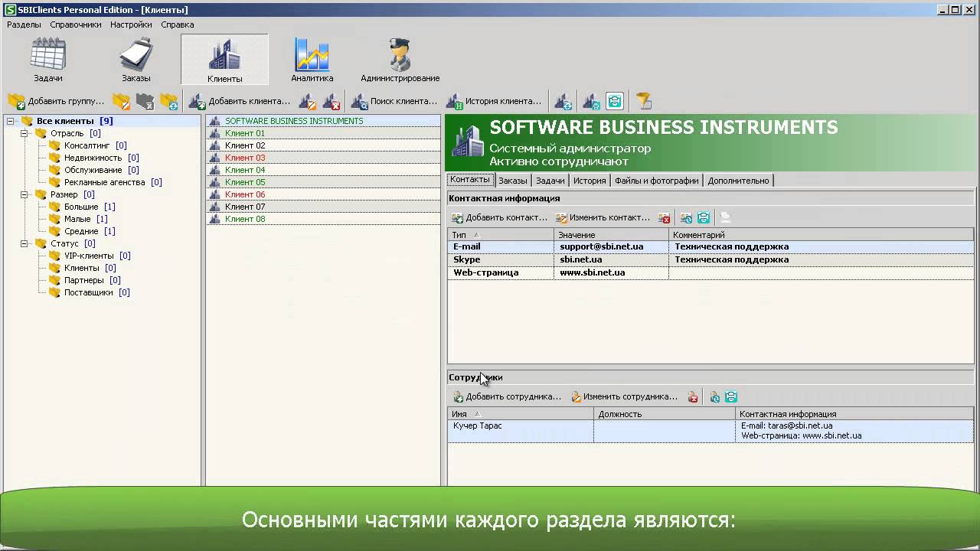This screenshot has height=551, width=980.
Task: Click the print employees icon
Action: coord(731,397)
